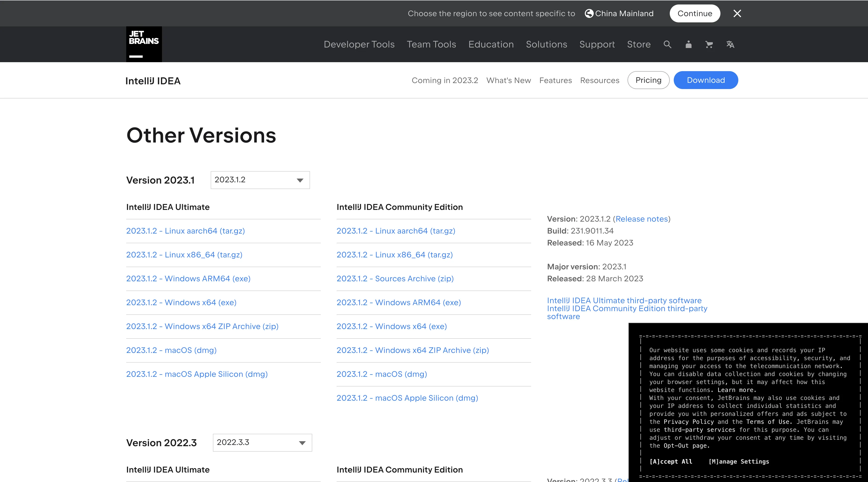Open the shopping cart icon
The width and height of the screenshot is (868, 482).
[x=709, y=44]
